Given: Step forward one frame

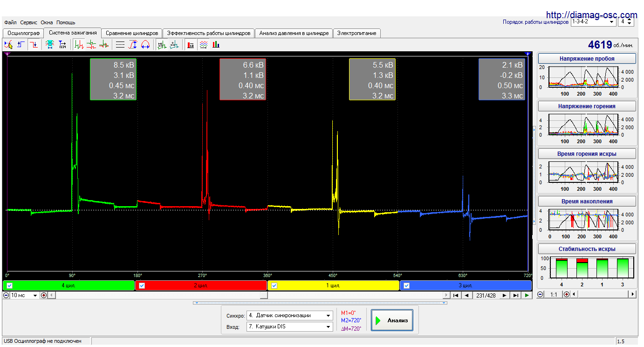Looking at the screenshot, I should pyautogui.click(x=505, y=295).
